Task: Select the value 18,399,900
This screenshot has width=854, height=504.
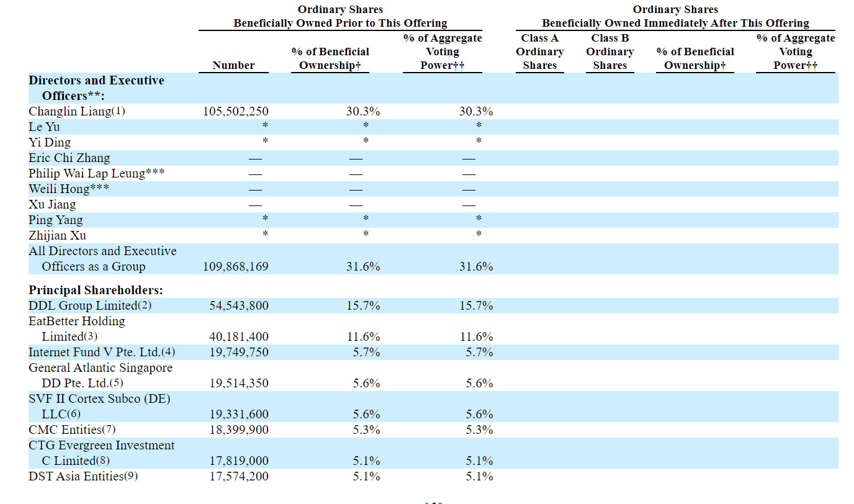Action: (x=239, y=430)
